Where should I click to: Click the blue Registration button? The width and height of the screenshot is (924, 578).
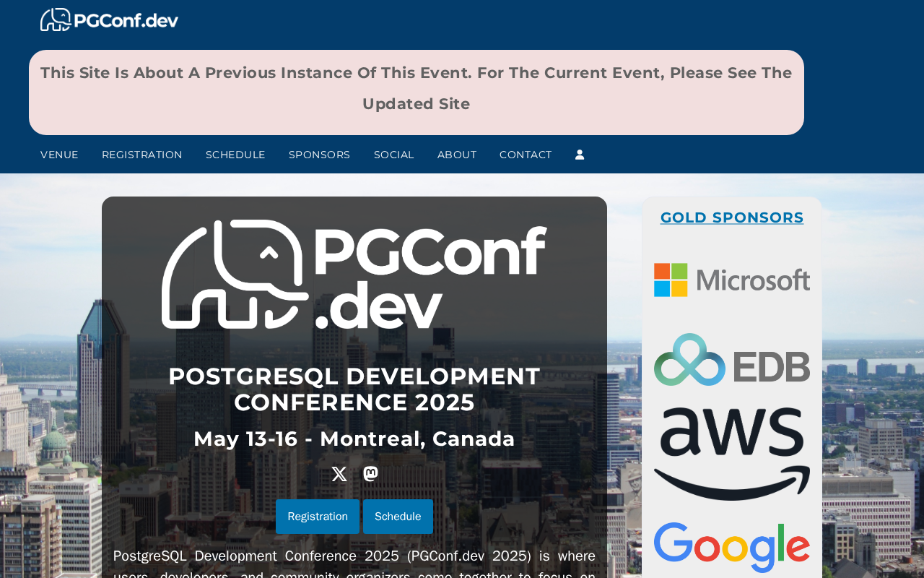pyautogui.click(x=318, y=517)
